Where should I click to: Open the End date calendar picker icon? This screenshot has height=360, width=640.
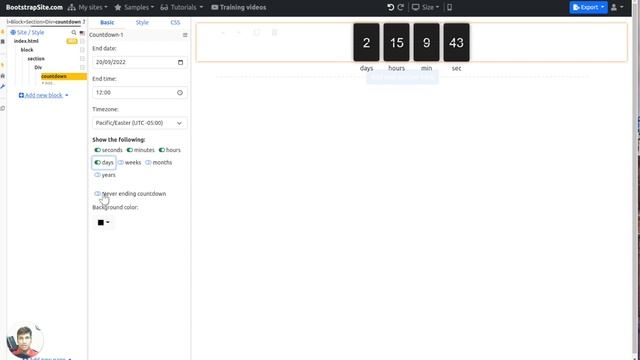[x=180, y=62]
